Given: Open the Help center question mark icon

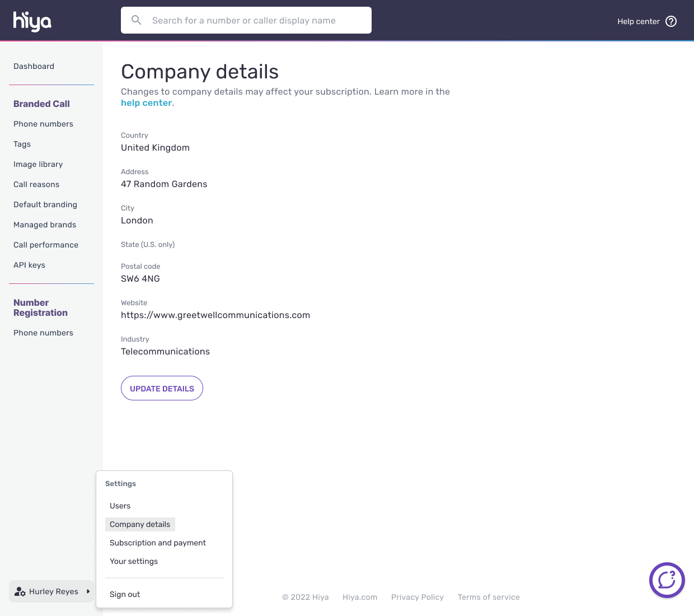Looking at the screenshot, I should click(x=670, y=21).
